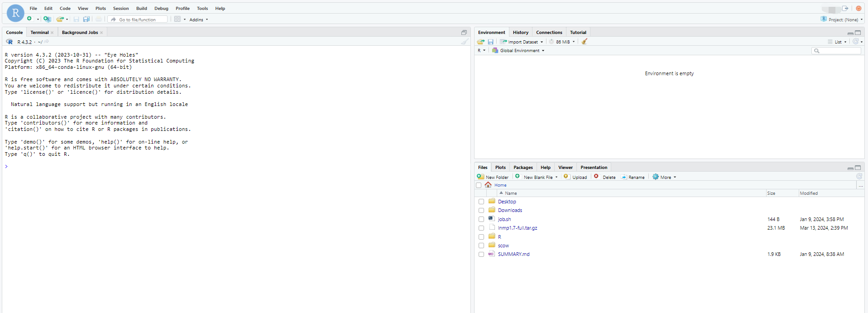
Task: Click the Save all documents icon
Action: click(x=86, y=19)
